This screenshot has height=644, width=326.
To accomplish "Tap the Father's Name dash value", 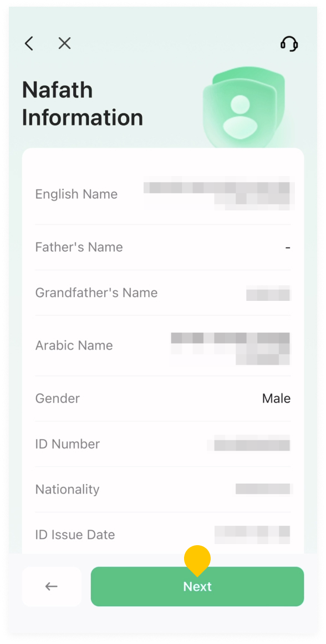I will coord(288,248).
